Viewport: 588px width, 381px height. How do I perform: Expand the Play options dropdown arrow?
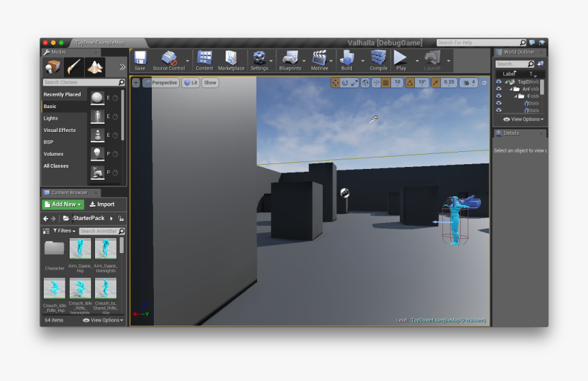tap(417, 61)
